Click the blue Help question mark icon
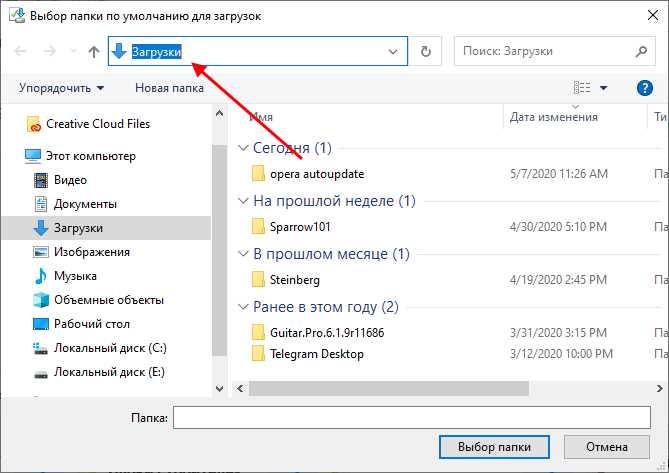 coord(644,88)
